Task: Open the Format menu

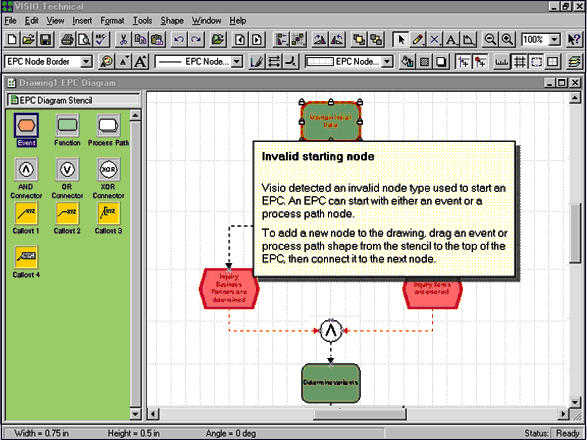Action: point(112,21)
